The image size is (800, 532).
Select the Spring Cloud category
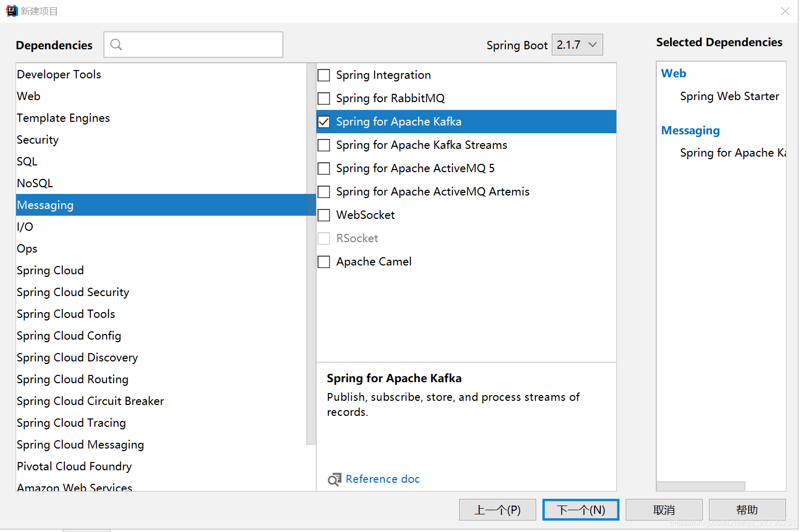pos(161,270)
